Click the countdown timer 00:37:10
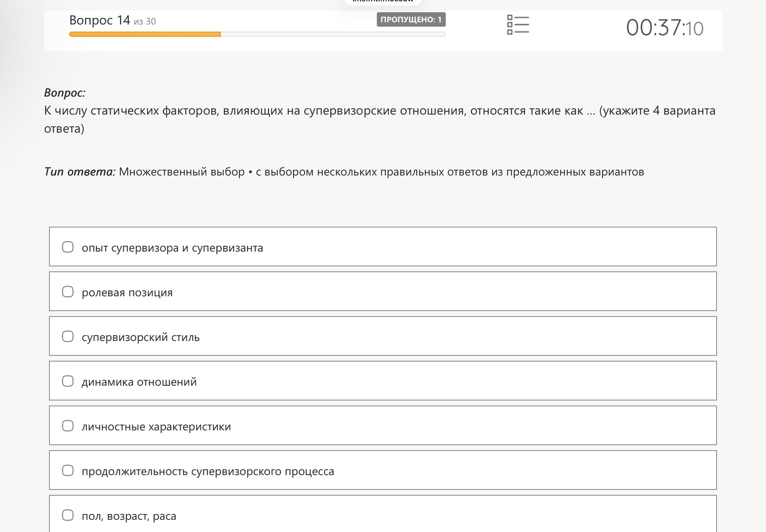 coord(665,28)
